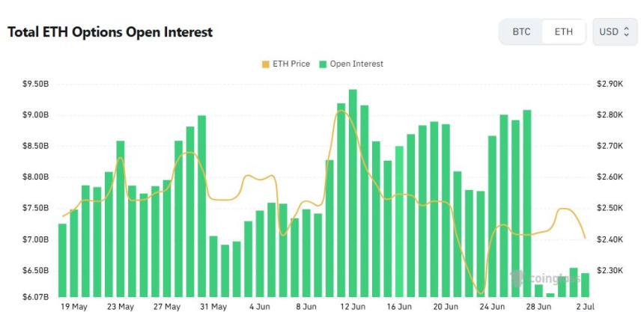The image size is (644, 312).
Task: Click the yellow ETH Price legend swatch
Action: pos(265,64)
